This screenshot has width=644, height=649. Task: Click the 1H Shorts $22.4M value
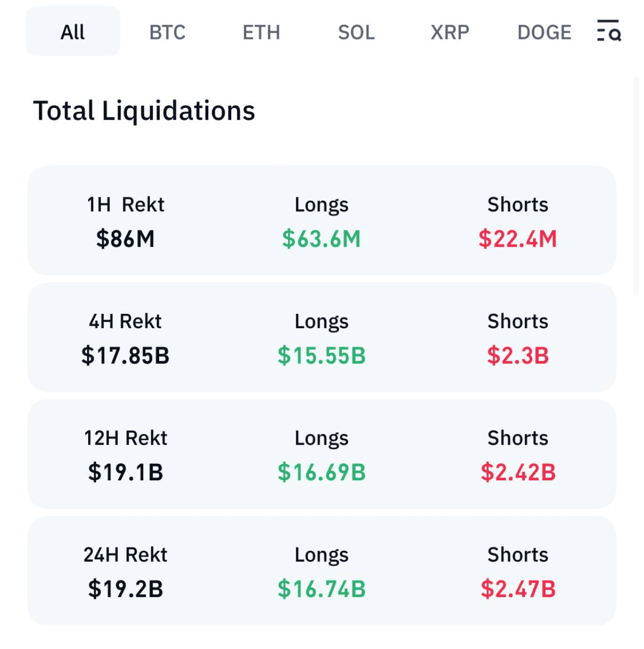pyautogui.click(x=517, y=239)
